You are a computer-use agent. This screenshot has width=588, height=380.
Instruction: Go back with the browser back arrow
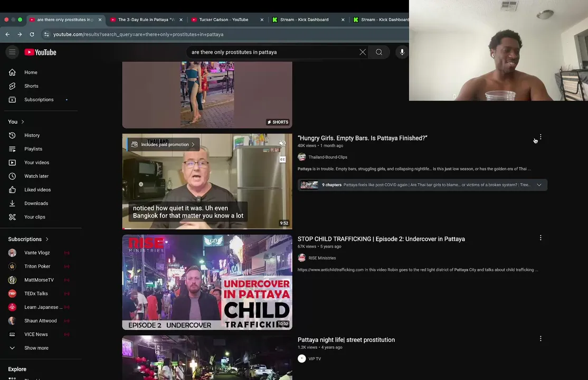point(7,34)
